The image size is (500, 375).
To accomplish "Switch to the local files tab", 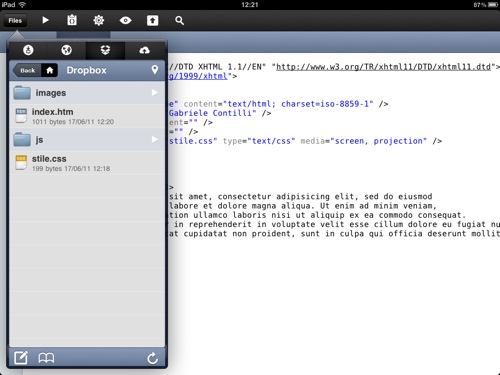I will [28, 50].
